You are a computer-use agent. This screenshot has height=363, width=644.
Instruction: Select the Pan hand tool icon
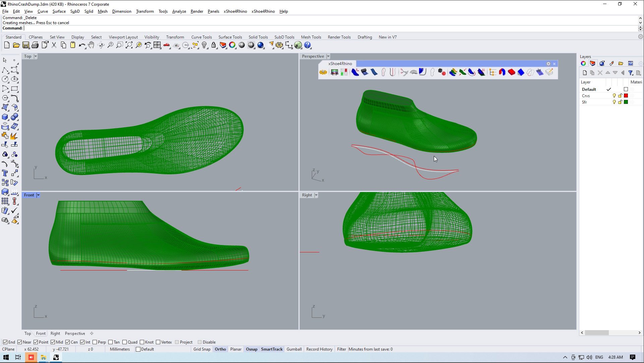91,45
